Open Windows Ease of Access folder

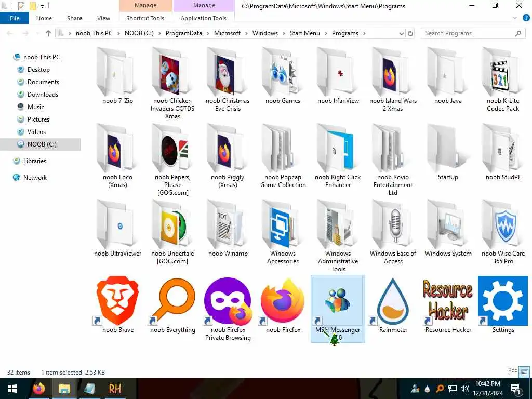click(x=393, y=232)
